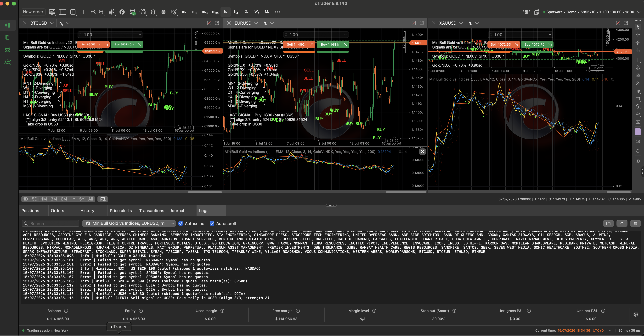Viewport: 644px width, 336px height.
Task: Expand the Spotware Demo account dropdown
Action: (x=639, y=12)
